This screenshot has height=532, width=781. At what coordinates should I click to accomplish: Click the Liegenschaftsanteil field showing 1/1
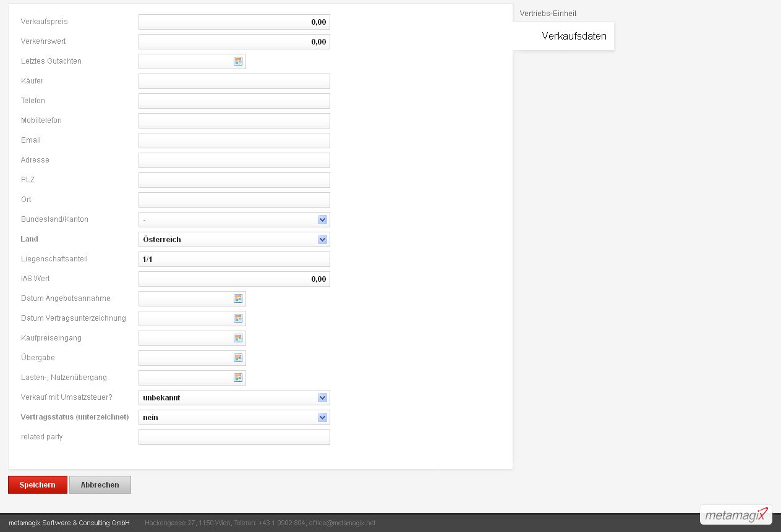point(234,259)
